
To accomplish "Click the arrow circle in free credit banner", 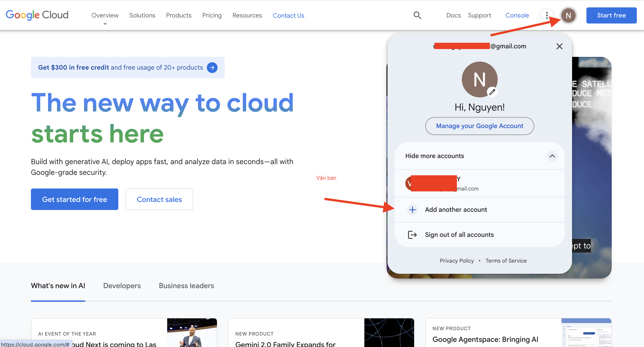I will tap(212, 68).
